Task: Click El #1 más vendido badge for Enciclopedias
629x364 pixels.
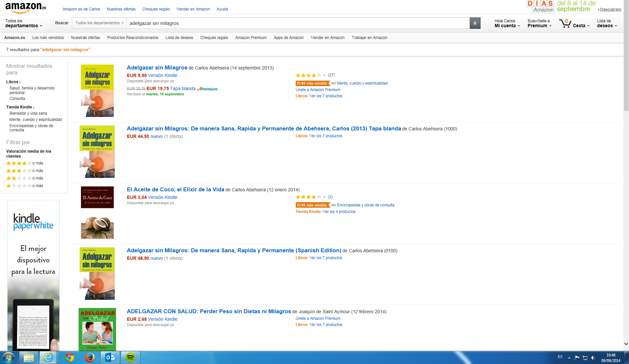Action: coord(313,205)
